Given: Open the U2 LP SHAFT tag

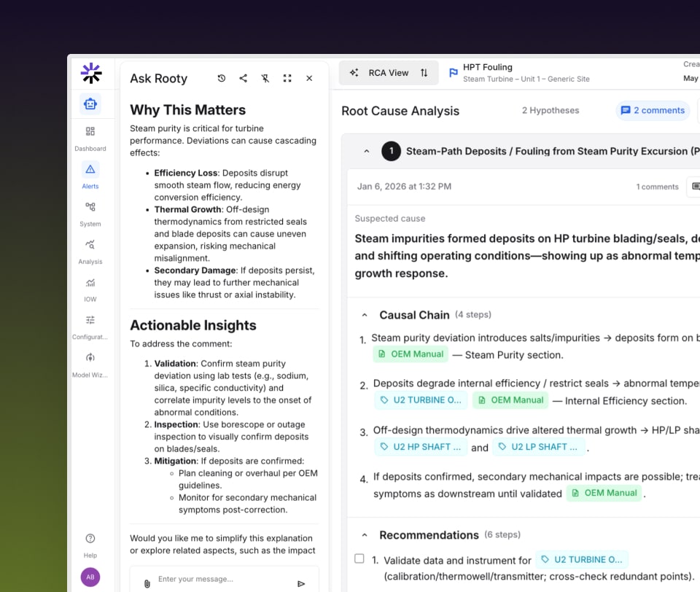Looking at the screenshot, I should (538, 447).
